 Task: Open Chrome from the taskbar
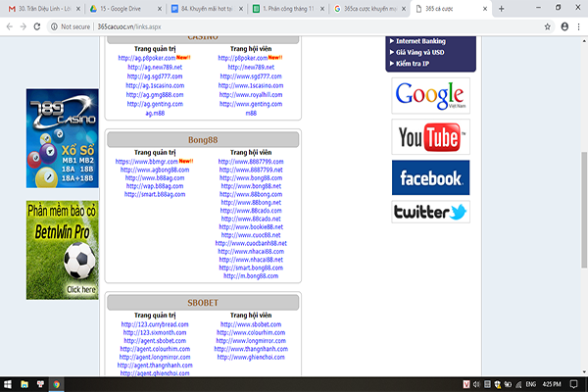click(x=56, y=384)
